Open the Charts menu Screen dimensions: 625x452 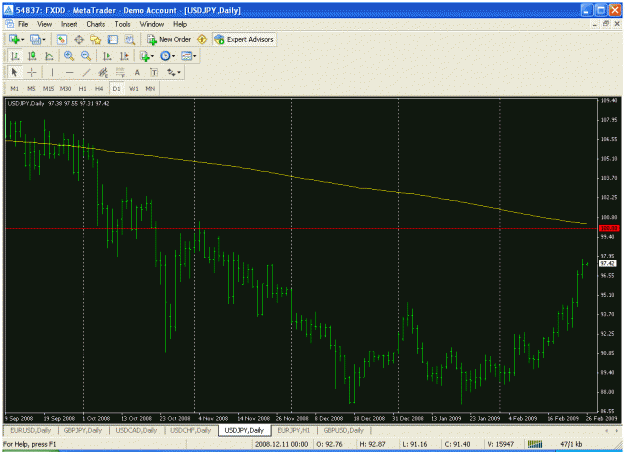[x=96, y=24]
